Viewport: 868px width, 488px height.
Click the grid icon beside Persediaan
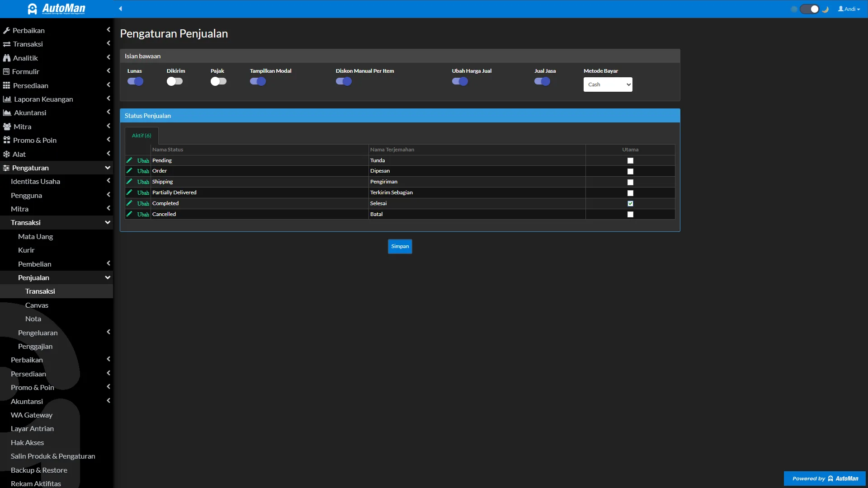pos(6,85)
